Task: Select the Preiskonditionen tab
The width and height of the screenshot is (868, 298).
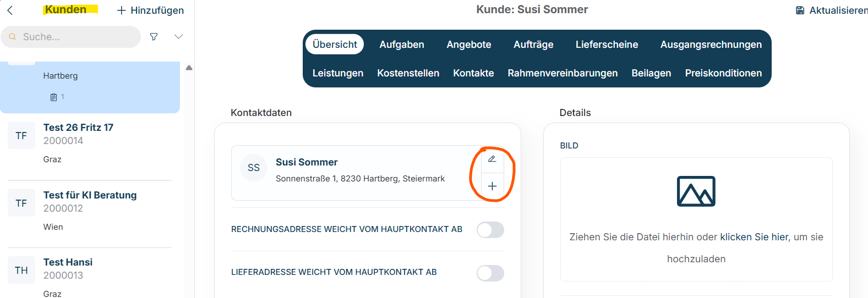Action: click(723, 73)
